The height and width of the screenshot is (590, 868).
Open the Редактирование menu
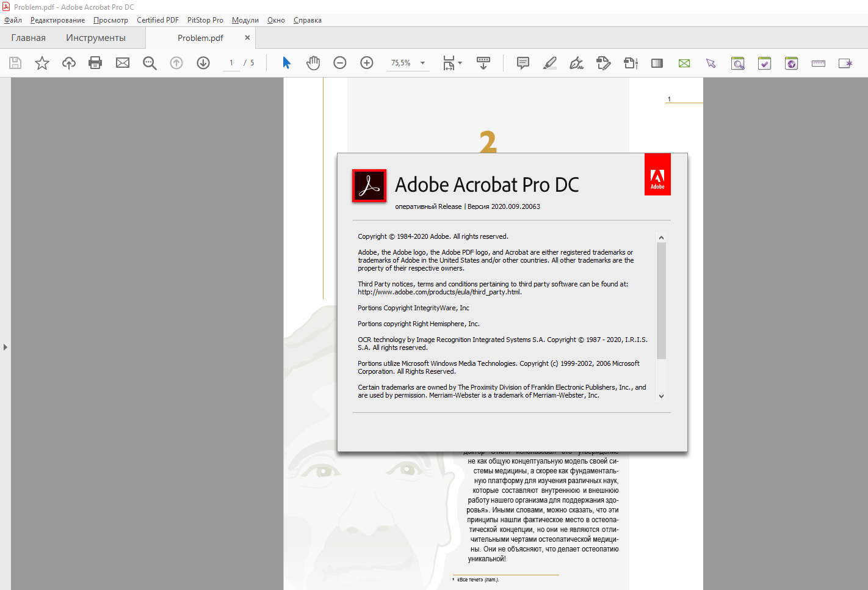(58, 20)
